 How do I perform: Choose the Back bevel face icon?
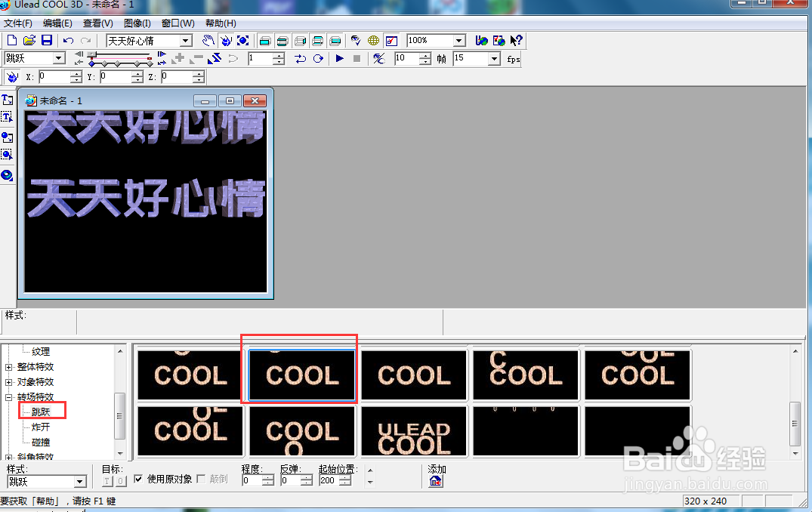tap(318, 40)
